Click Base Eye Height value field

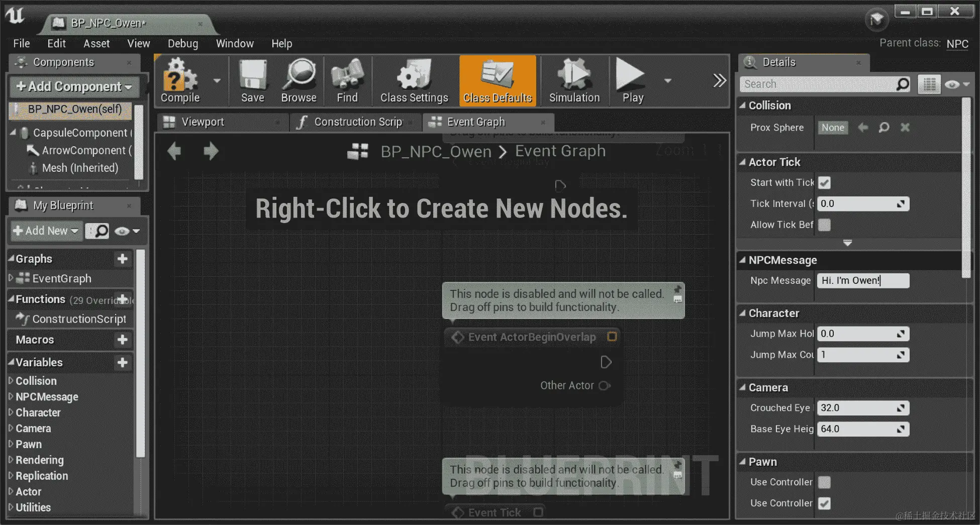[863, 429]
